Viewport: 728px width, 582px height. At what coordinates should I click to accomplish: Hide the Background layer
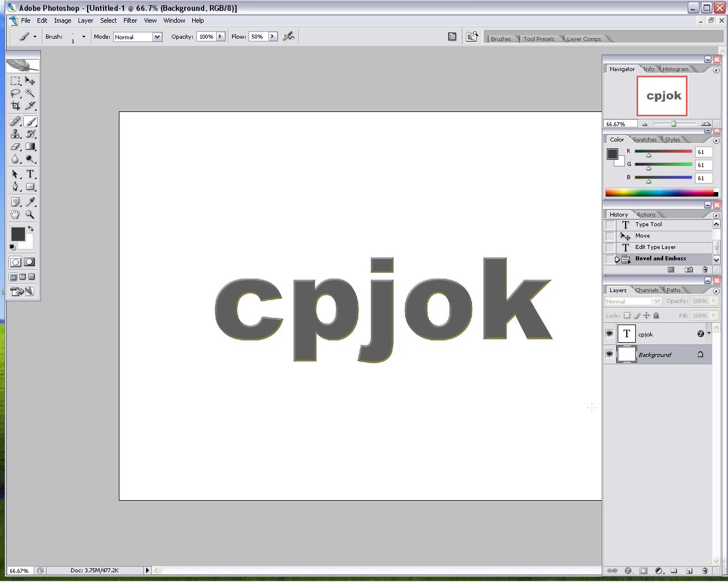609,354
